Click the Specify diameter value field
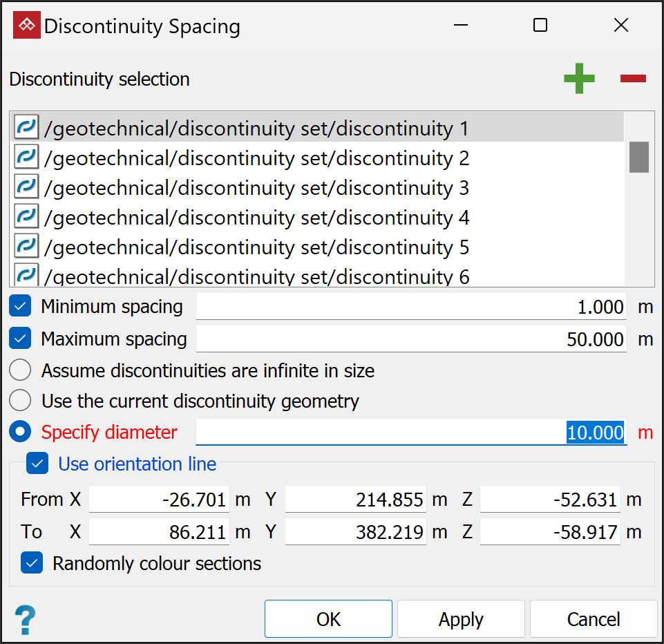Viewport: 664px width, 644px height. (x=411, y=433)
